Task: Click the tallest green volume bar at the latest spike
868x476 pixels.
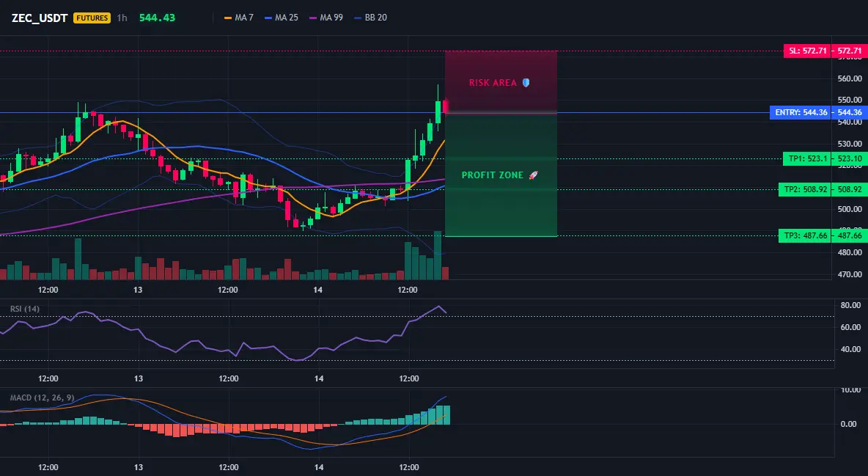Action: point(438,255)
